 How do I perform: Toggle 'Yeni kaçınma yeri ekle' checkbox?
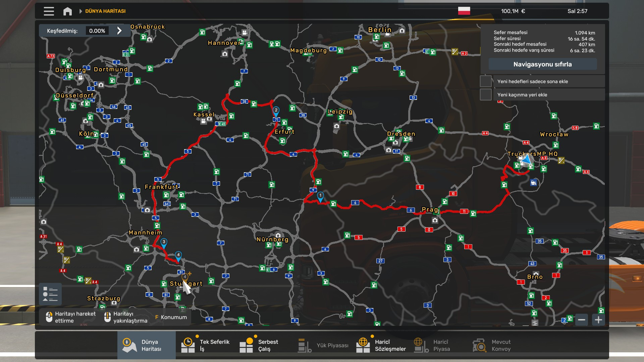[485, 95]
